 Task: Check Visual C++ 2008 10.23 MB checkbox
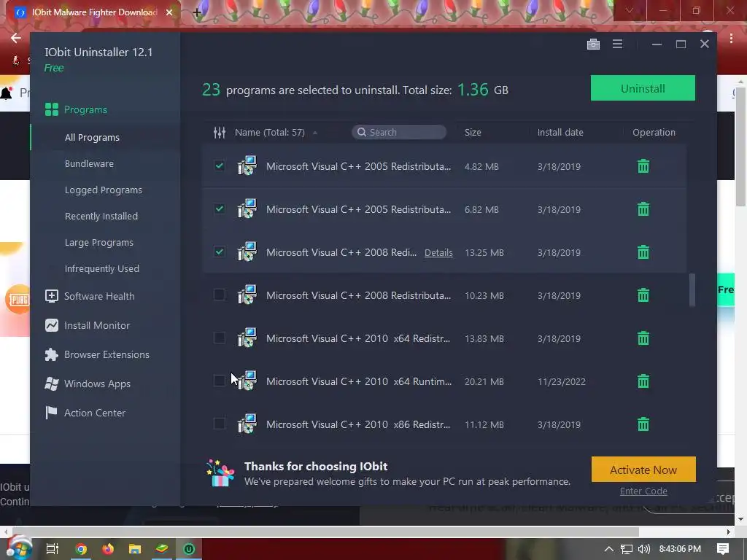point(219,295)
